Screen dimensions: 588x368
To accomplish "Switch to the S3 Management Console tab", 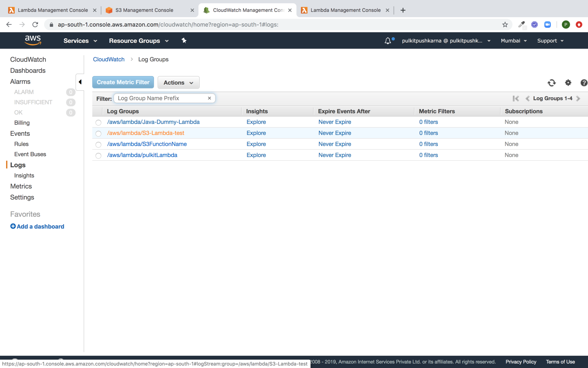I will coord(144,10).
